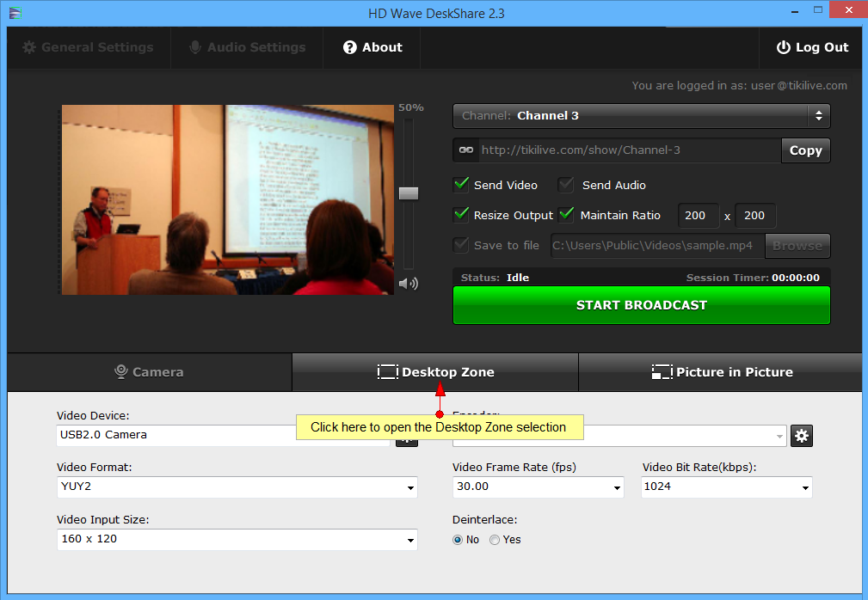The width and height of the screenshot is (868, 600).
Task: Close the HD Wave DeskShare window
Action: 848,10
